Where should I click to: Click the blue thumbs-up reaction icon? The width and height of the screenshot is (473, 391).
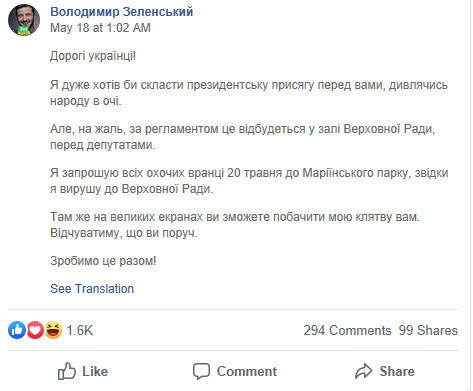pos(17,330)
